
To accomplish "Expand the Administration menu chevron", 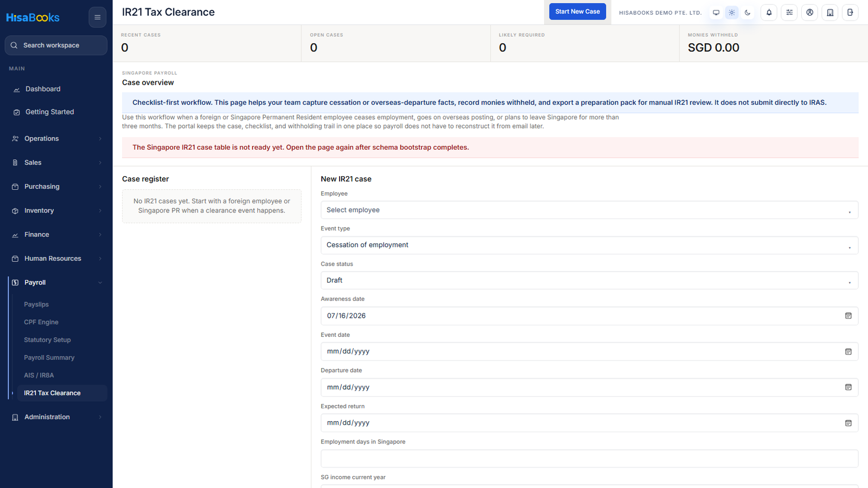I will pos(100,417).
